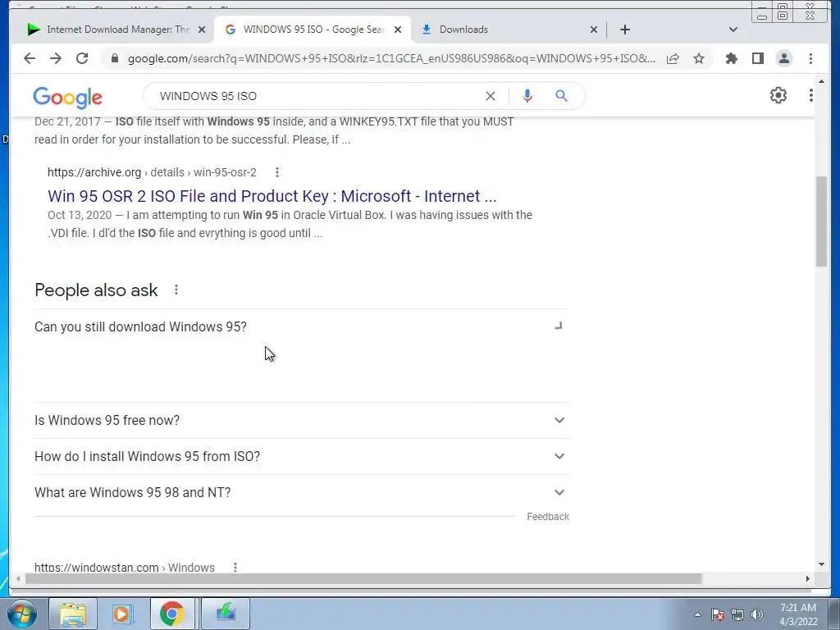Open Google apps menu dots
Viewport: 840px width, 630px height.
[x=810, y=95]
